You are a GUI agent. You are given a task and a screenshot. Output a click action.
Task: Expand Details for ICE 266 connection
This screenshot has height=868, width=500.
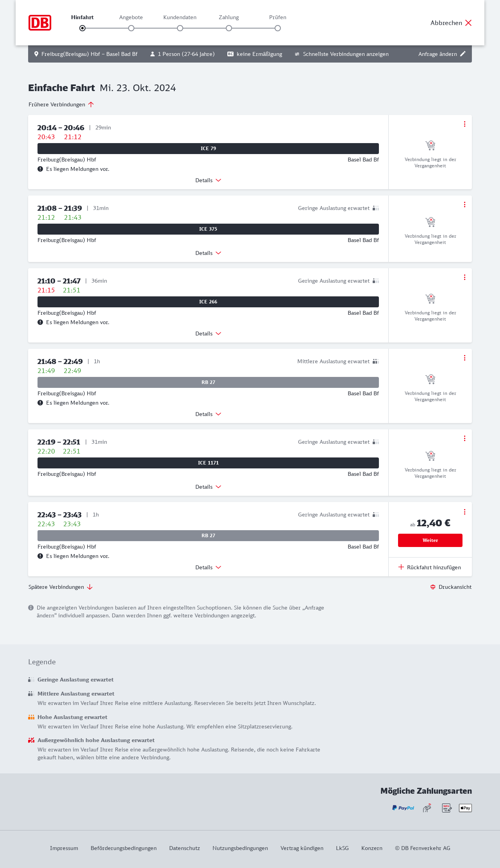[208, 334]
